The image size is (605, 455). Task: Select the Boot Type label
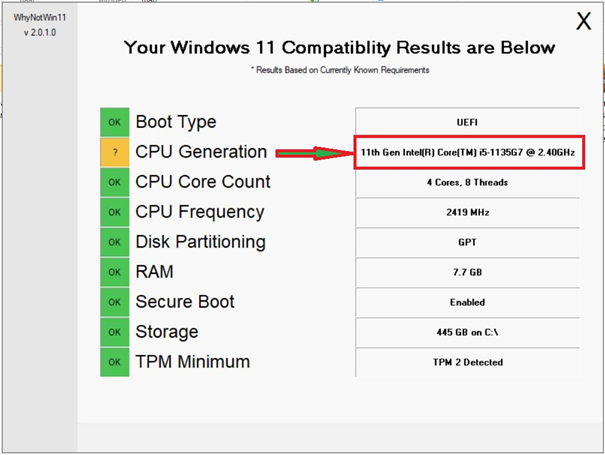coord(176,122)
